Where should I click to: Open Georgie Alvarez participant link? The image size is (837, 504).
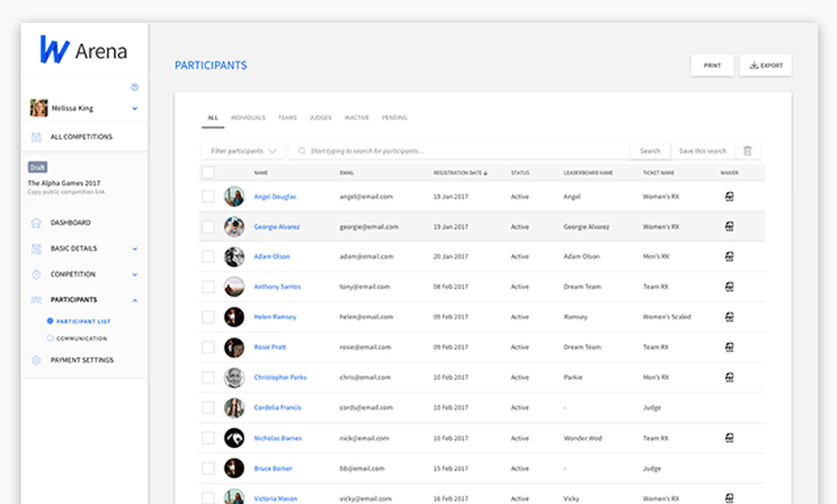[x=277, y=227]
